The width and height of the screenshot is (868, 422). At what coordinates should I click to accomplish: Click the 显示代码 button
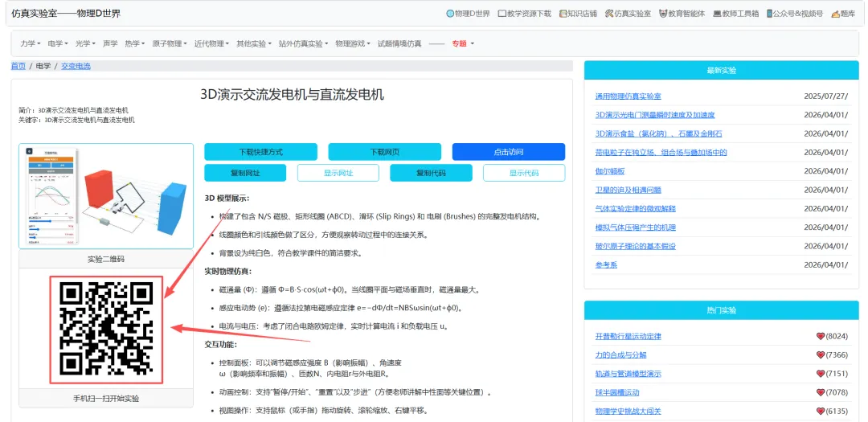point(524,173)
